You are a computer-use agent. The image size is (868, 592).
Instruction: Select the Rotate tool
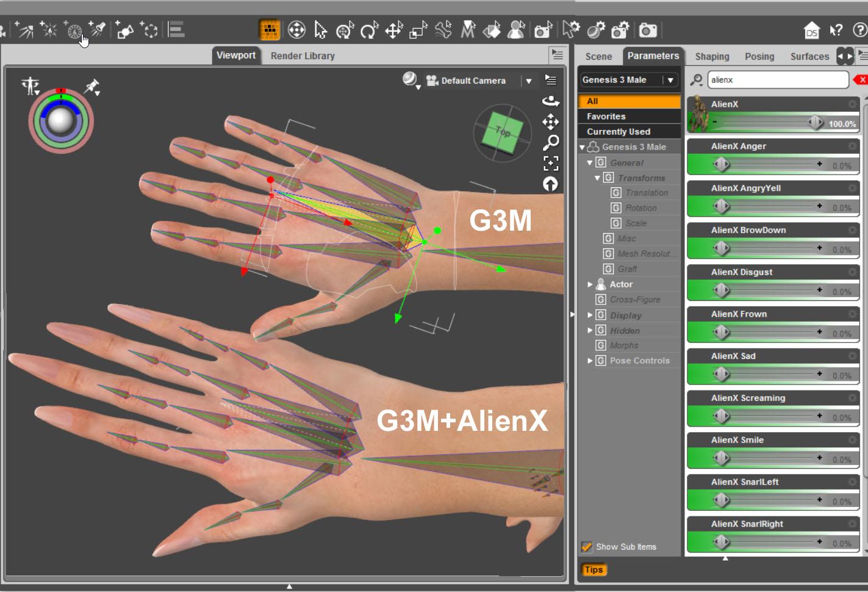point(370,30)
